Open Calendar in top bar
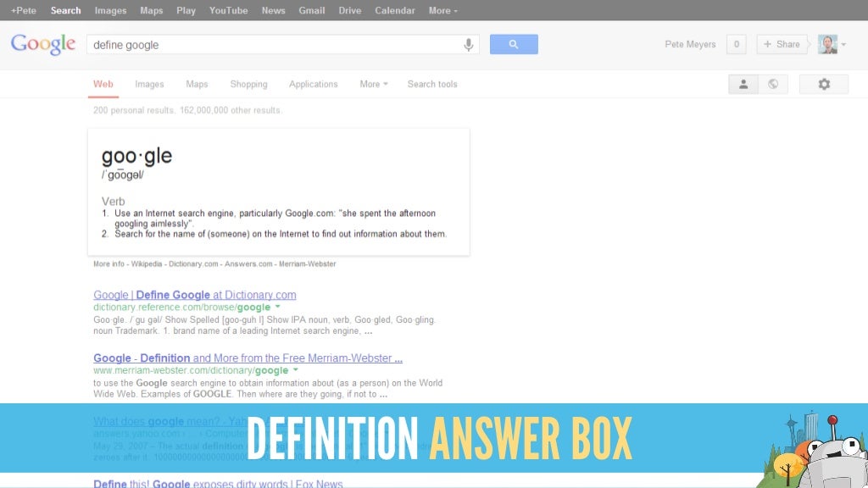Image resolution: width=868 pixels, height=488 pixels. [x=395, y=10]
